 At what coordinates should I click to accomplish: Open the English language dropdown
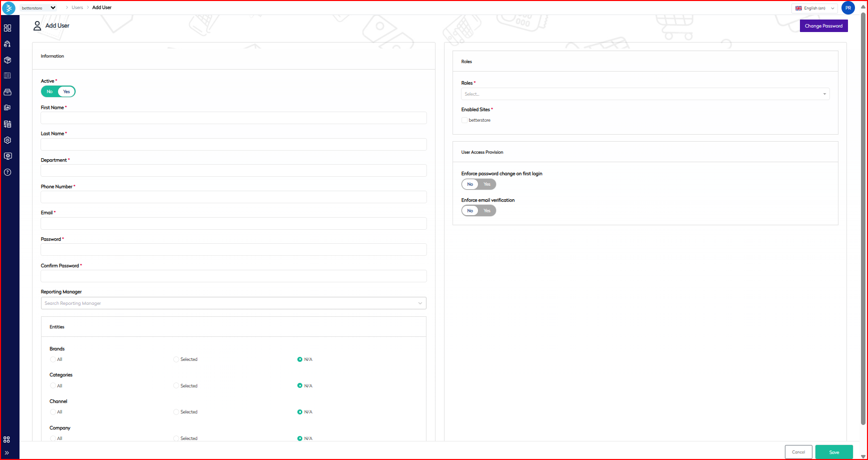point(814,8)
